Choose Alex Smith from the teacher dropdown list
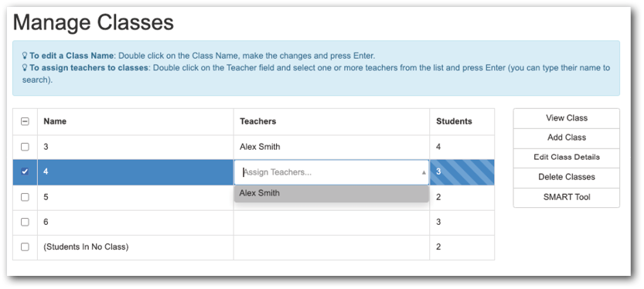 point(331,193)
